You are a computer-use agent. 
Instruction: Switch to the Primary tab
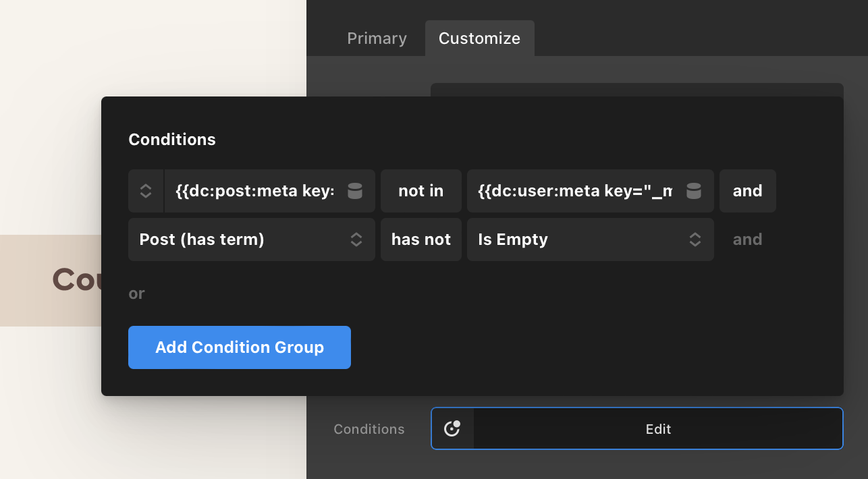point(377,38)
